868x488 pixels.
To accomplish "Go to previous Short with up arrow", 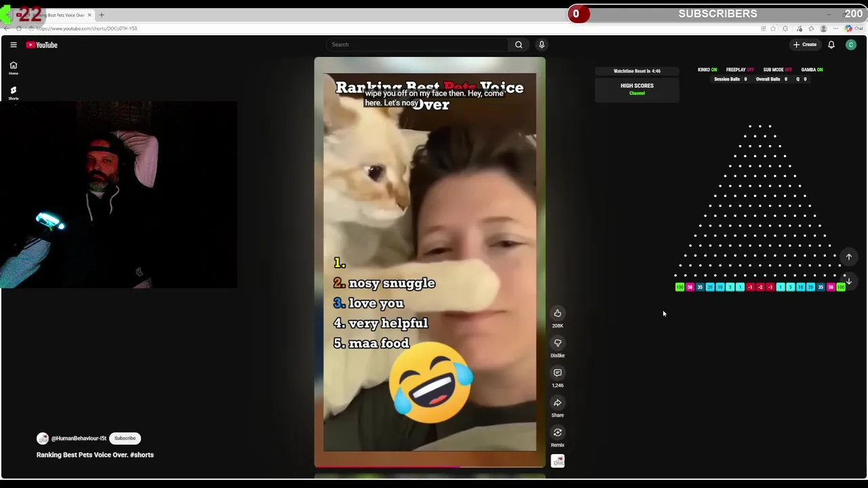I will [848, 257].
